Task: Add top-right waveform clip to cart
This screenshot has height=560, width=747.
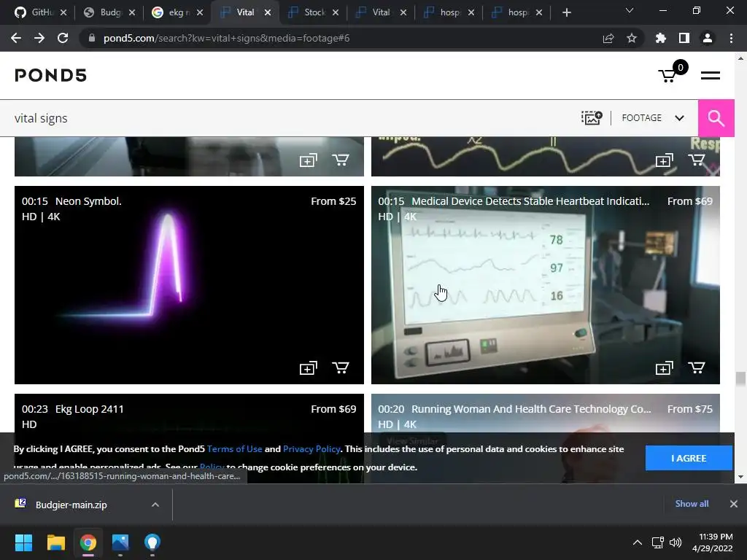Action: 697,160
